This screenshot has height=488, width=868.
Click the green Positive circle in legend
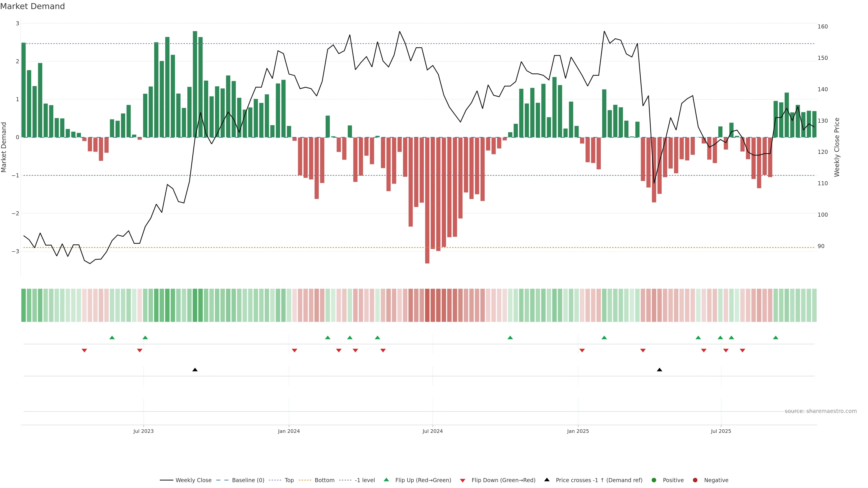click(x=654, y=480)
